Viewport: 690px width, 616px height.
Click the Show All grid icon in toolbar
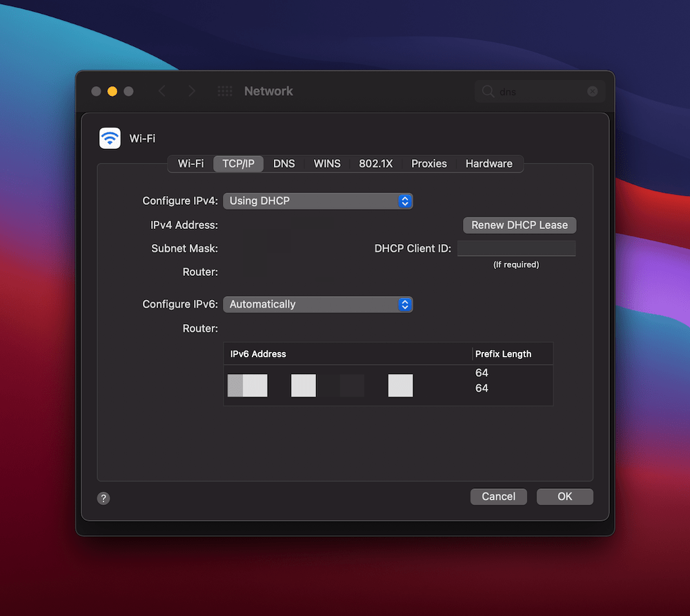coord(224,90)
